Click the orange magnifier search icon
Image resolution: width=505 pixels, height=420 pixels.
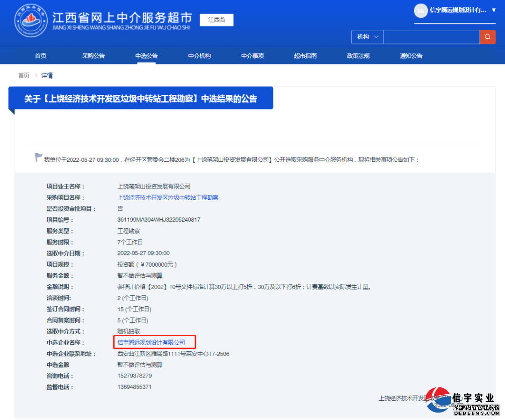click(x=488, y=36)
